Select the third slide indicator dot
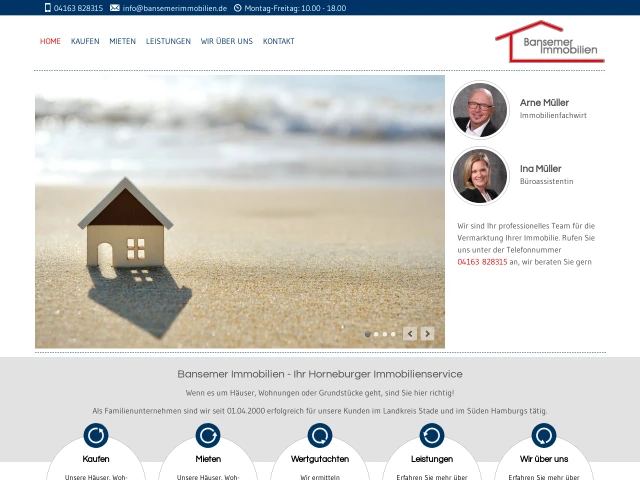 coord(385,334)
